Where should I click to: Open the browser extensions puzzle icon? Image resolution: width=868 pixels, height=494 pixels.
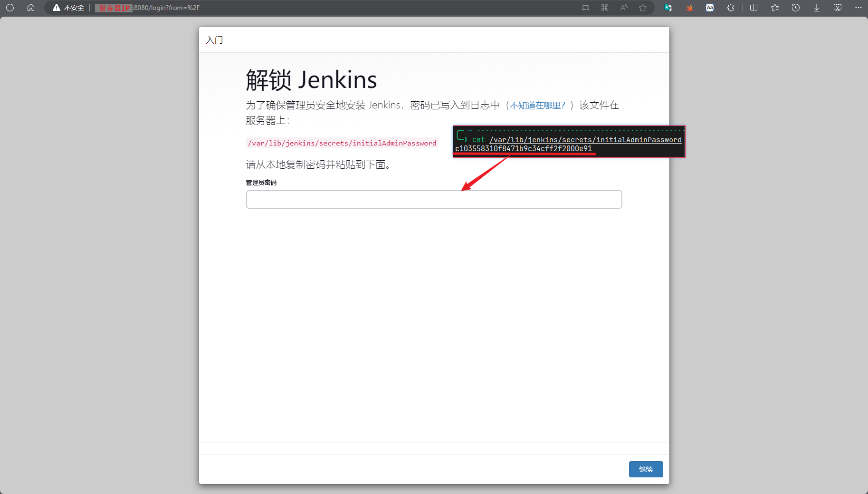[731, 8]
